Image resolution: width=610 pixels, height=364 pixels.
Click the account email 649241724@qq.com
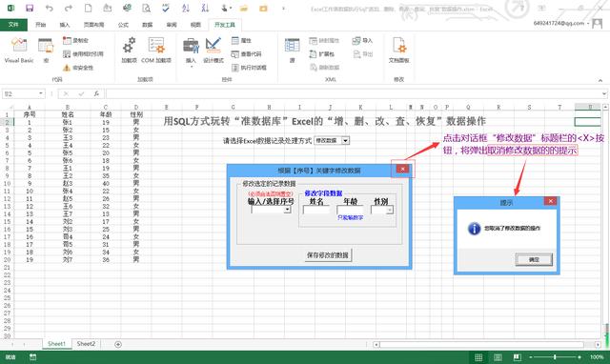[x=559, y=23]
